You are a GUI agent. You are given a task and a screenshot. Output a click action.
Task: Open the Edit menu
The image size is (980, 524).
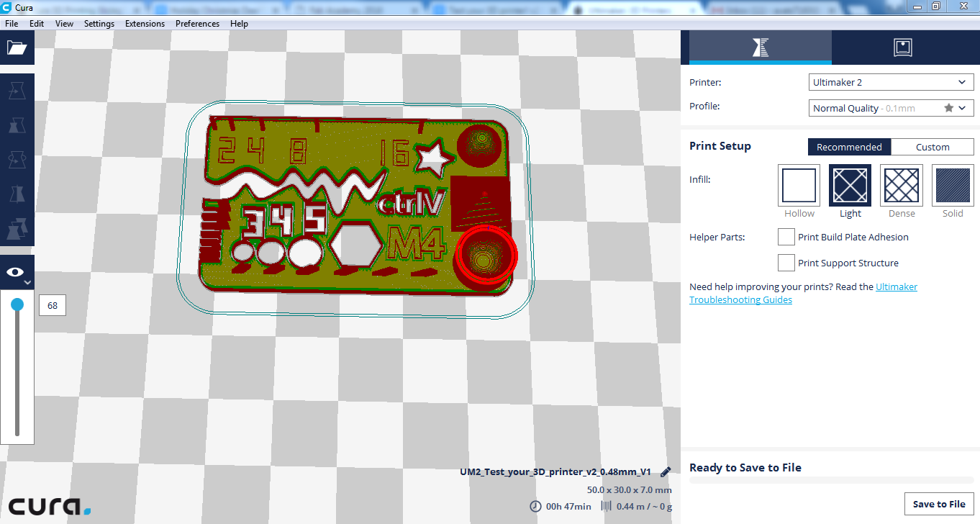(37, 23)
